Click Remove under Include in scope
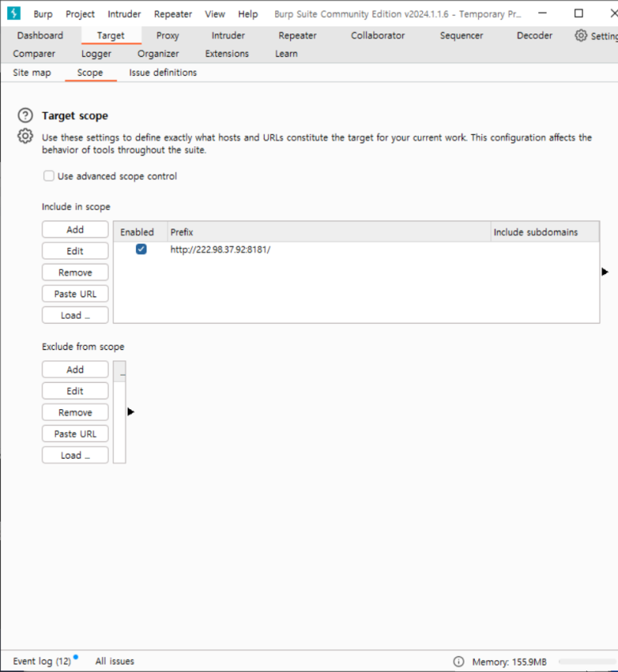This screenshot has height=672, width=618. [x=75, y=272]
